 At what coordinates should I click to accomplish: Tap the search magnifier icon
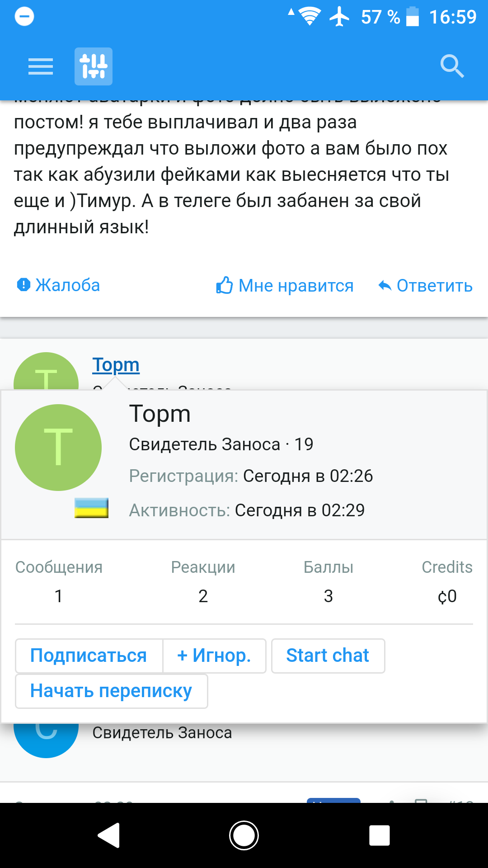(452, 66)
